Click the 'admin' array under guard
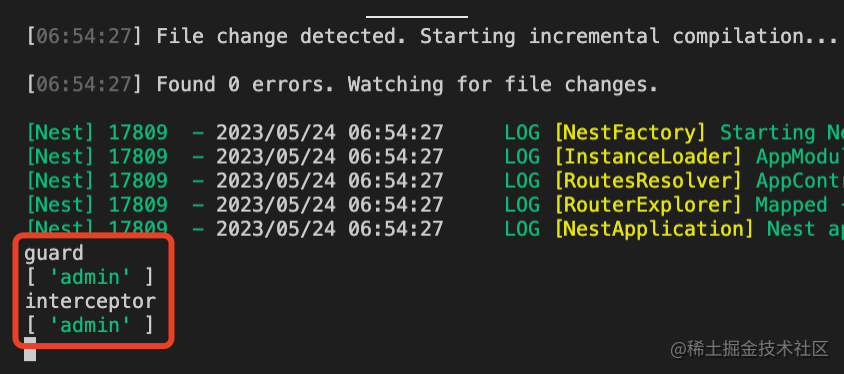The height and width of the screenshot is (374, 844). 89,277
